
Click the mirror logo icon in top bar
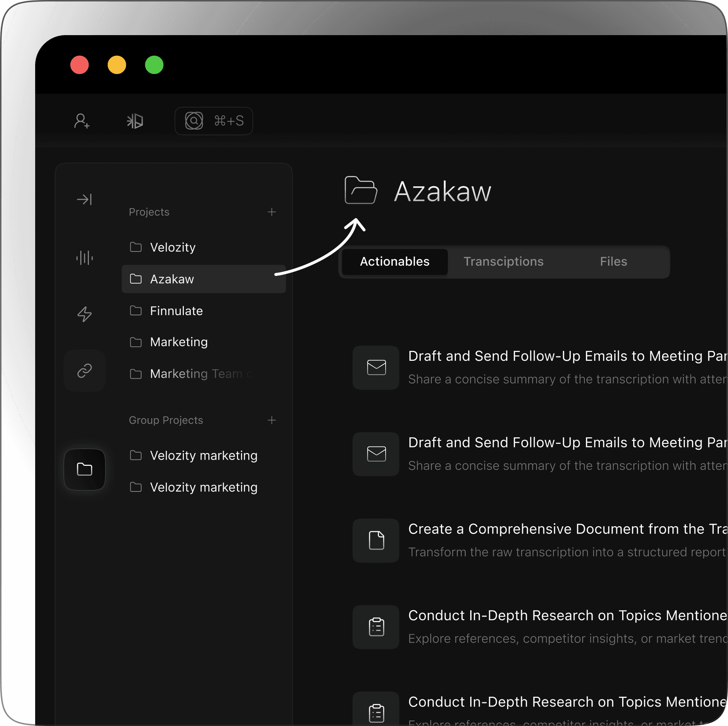pos(135,121)
